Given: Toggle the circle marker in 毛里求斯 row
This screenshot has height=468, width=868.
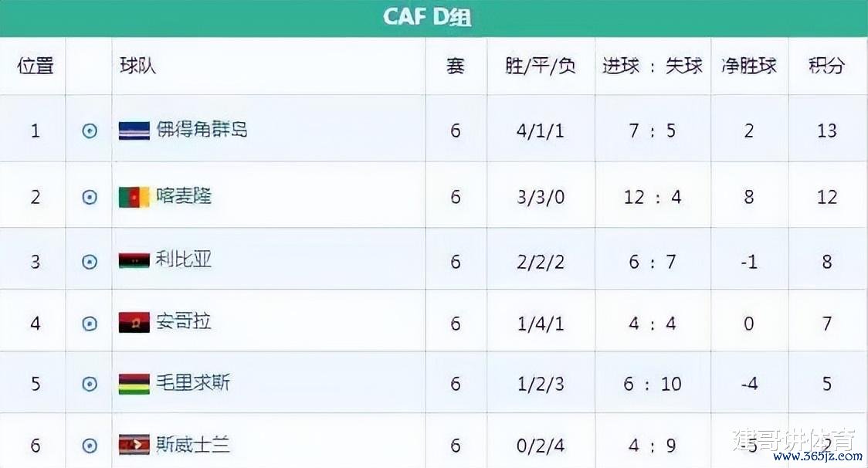Looking at the screenshot, I should (90, 384).
